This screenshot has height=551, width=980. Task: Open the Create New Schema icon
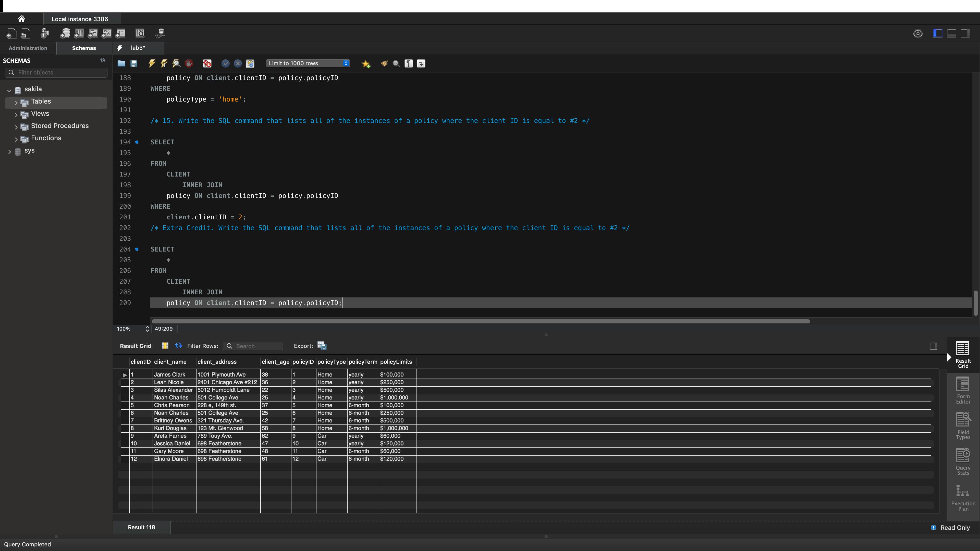(65, 33)
